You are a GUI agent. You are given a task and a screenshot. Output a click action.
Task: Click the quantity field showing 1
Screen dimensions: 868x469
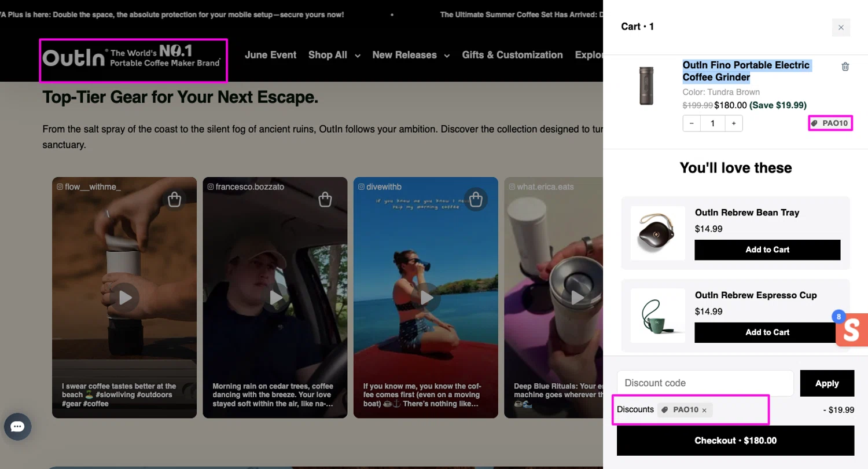(713, 123)
